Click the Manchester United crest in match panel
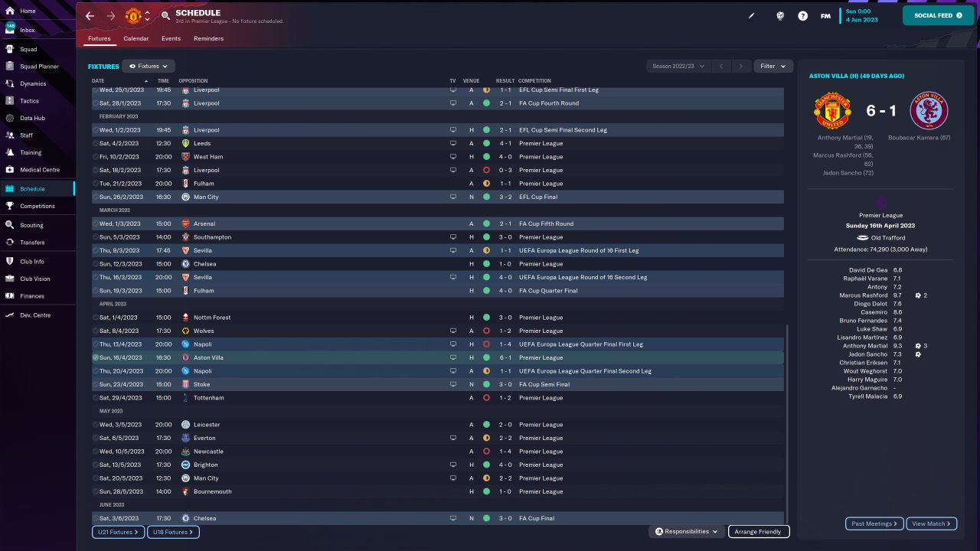The height and width of the screenshot is (551, 980). click(x=833, y=112)
